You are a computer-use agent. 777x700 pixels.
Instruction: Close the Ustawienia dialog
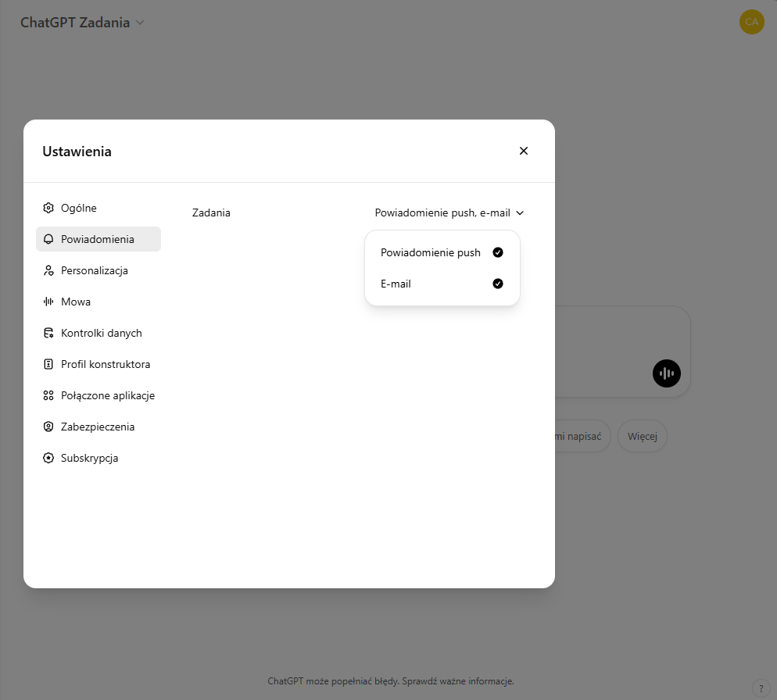[x=523, y=151]
